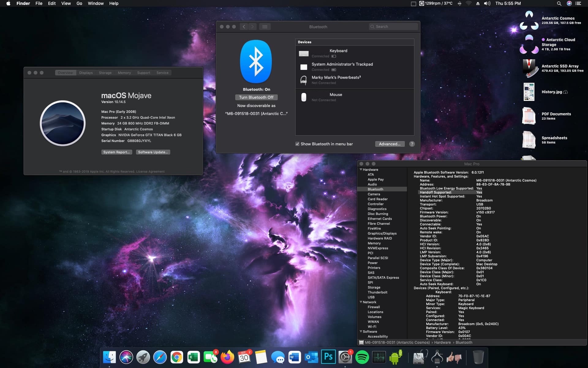This screenshot has width=588, height=368.
Task: Collapse the Hardware section in System Information
Action: 361,169
